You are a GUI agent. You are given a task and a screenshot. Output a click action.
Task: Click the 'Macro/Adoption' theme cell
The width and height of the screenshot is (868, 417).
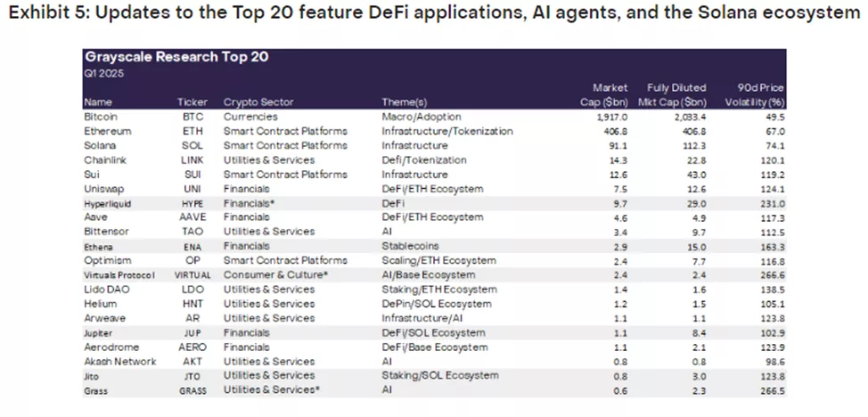pos(422,117)
